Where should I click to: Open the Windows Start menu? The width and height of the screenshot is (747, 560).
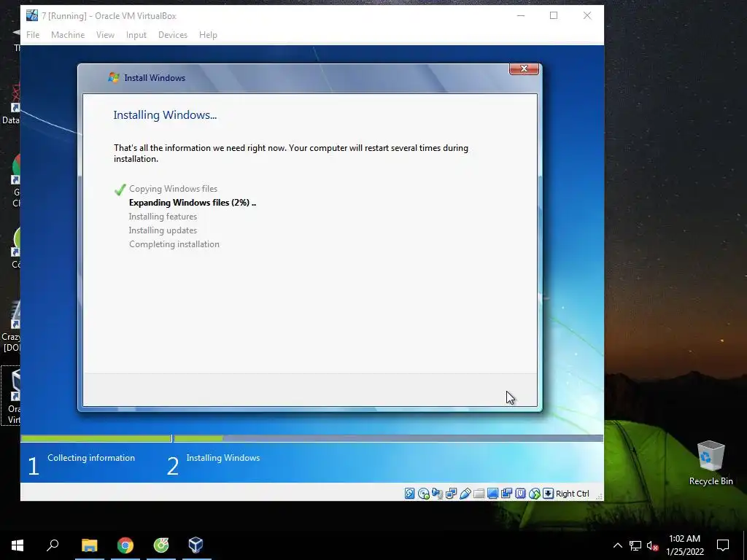click(x=18, y=545)
